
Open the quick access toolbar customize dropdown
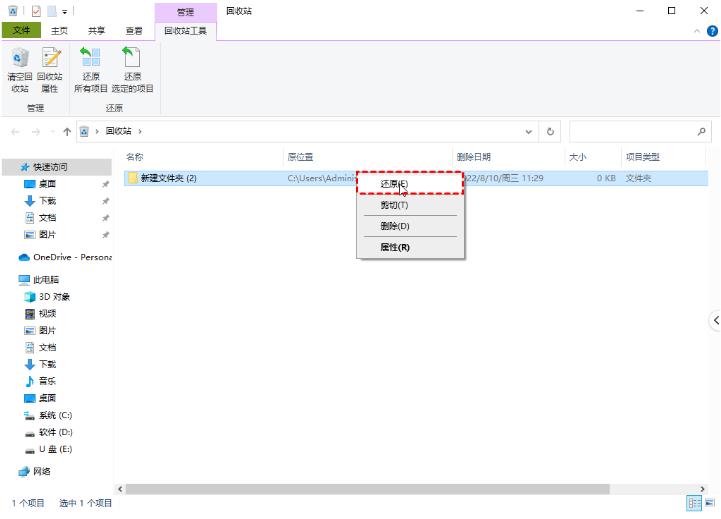(x=65, y=12)
